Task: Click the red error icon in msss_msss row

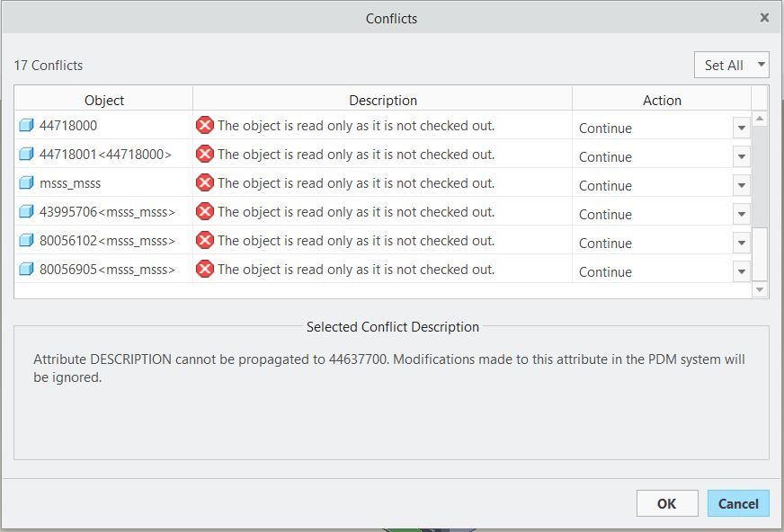Action: [x=205, y=183]
